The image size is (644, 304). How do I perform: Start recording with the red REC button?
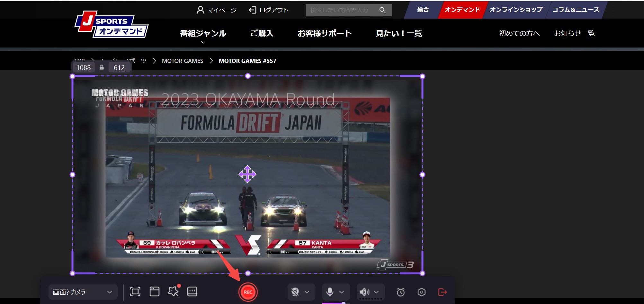point(248,292)
